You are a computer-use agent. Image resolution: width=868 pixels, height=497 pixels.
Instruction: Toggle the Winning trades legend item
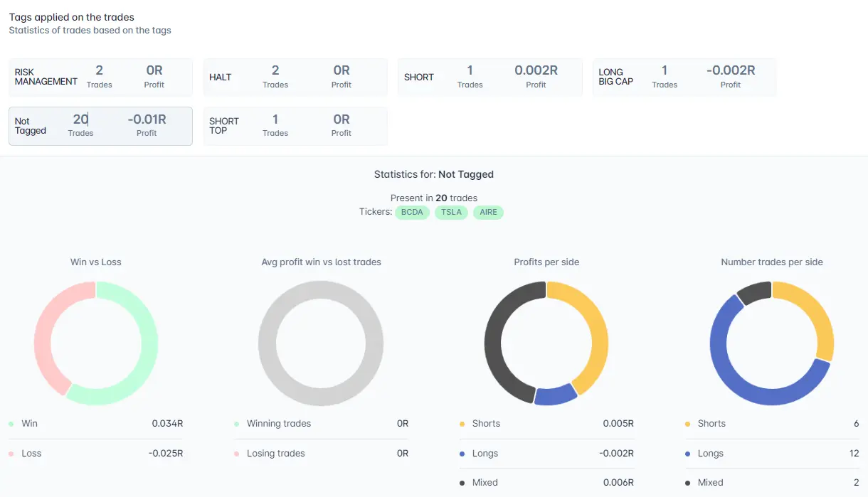click(x=278, y=423)
